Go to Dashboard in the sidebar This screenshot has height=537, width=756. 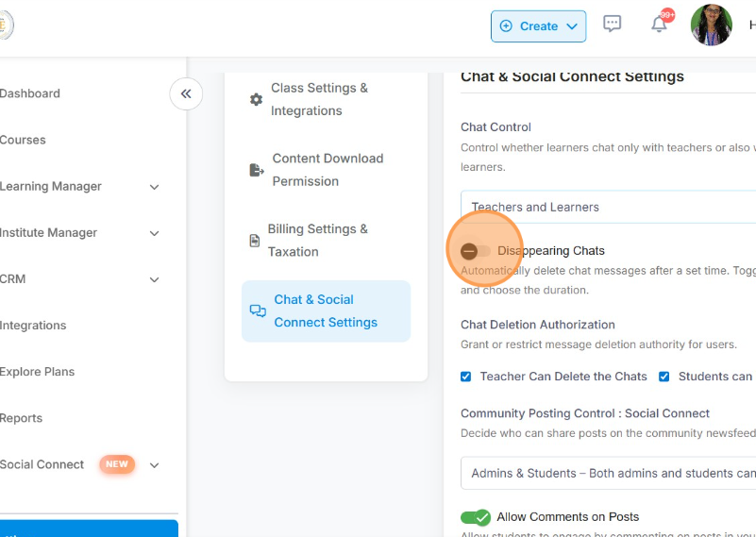click(29, 93)
